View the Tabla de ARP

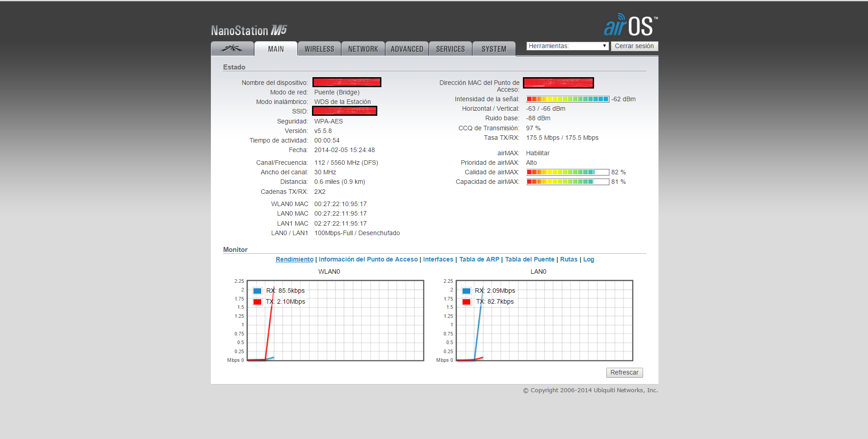(x=479, y=260)
